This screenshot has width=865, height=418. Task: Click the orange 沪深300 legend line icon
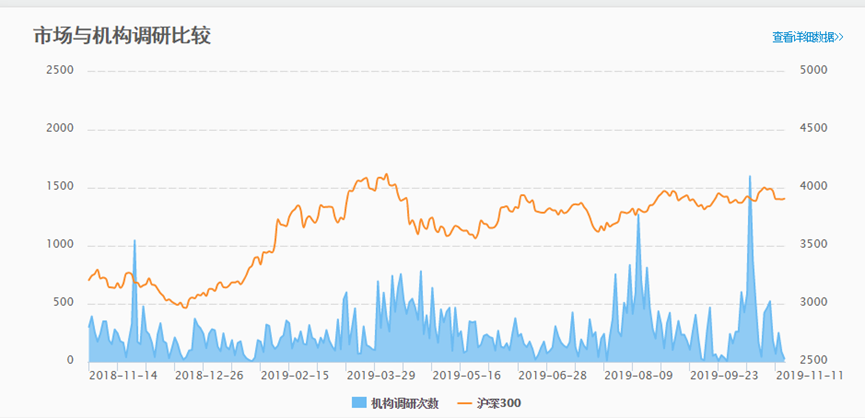463,403
